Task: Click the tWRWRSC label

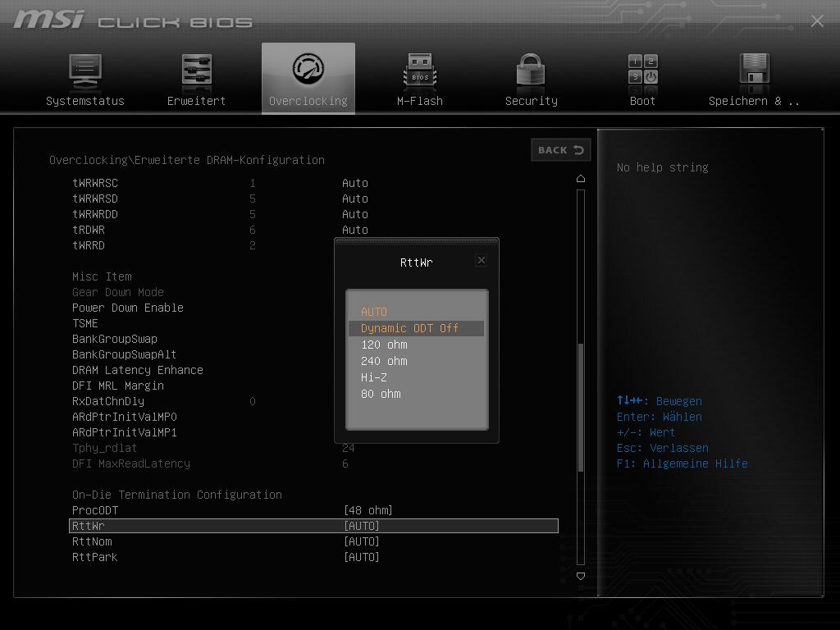Action: pyautogui.click(x=95, y=183)
